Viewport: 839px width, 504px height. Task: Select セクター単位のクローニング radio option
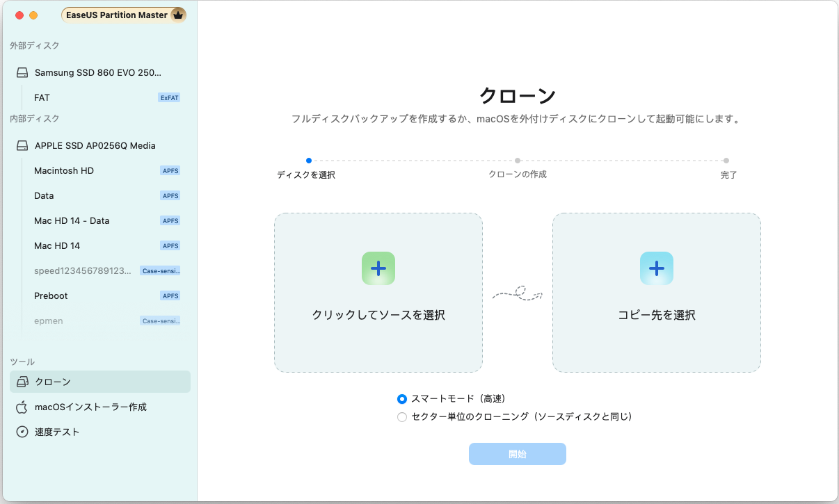pyautogui.click(x=401, y=417)
